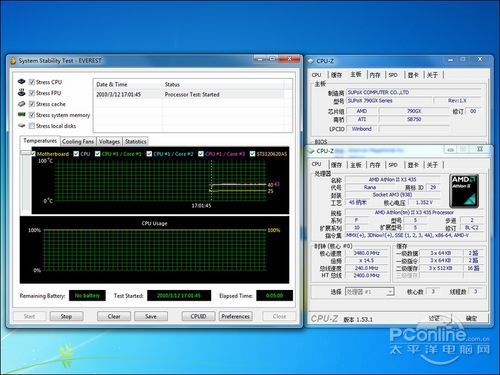500x375 pixels.
Task: Select the 内存 tab in mainboard CPU-Z window
Action: tap(375, 75)
